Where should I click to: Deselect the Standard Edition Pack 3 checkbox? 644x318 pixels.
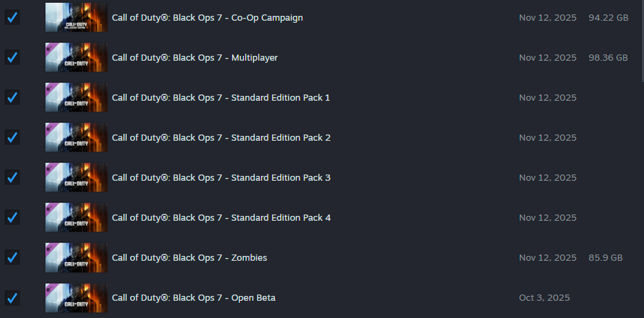(12, 178)
